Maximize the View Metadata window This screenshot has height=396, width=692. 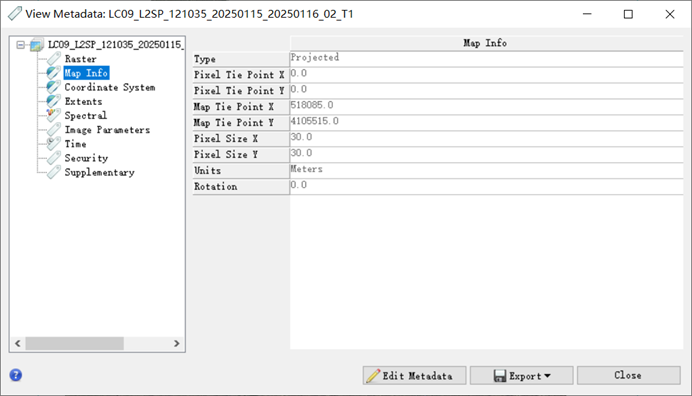(x=628, y=14)
